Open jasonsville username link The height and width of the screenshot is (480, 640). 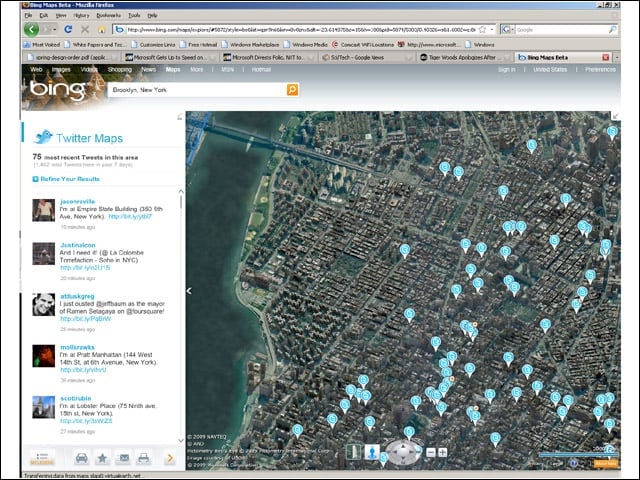(78, 201)
